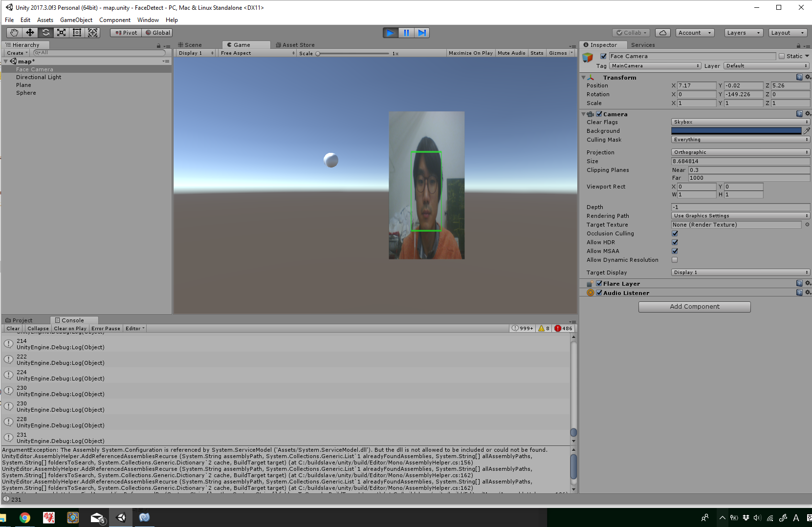812x527 pixels.
Task: Open the Layer dropdown Default
Action: [x=767, y=65]
